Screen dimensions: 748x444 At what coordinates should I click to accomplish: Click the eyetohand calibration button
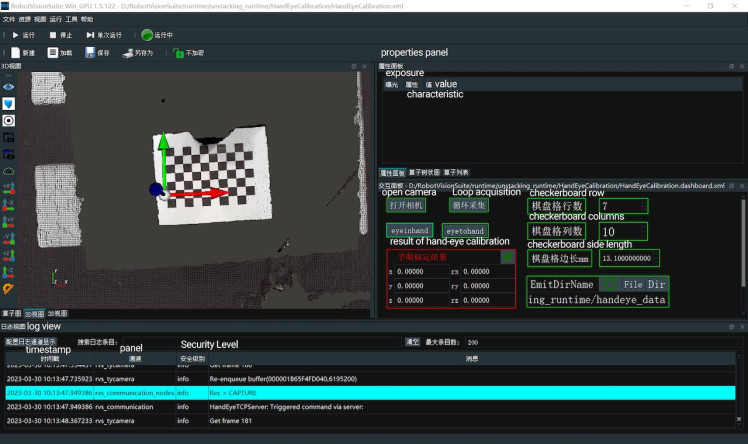463,230
